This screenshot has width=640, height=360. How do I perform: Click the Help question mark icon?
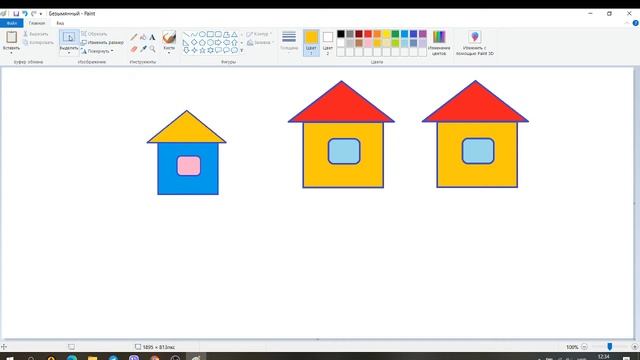(635, 23)
